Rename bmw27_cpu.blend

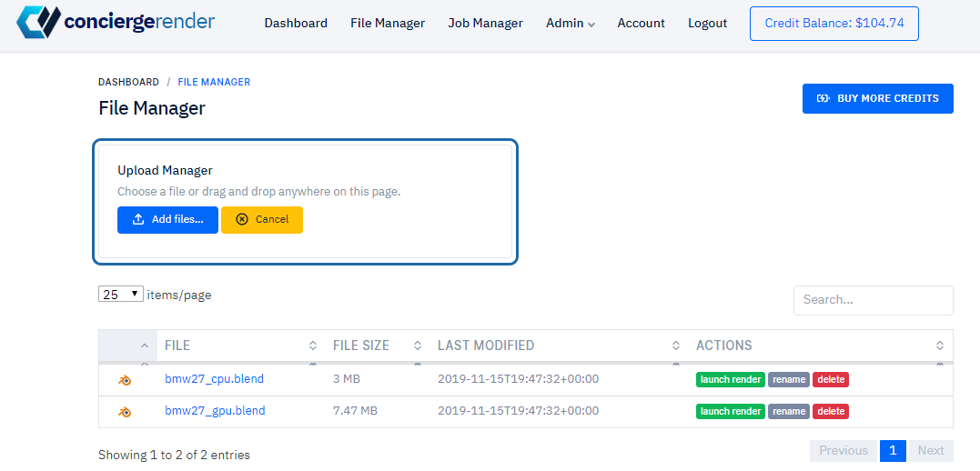789,379
